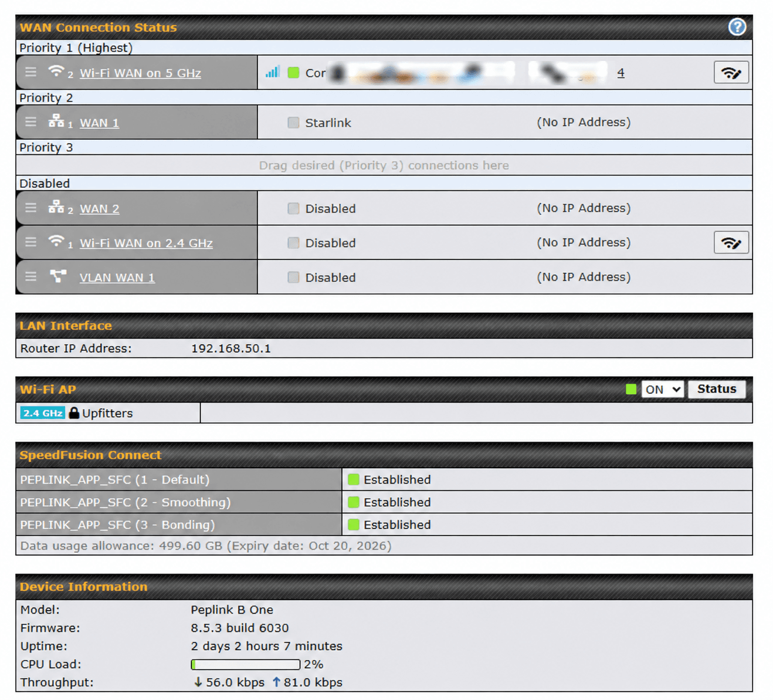This screenshot has width=773, height=700.
Task: Click the ethernet icon beside WAN 1
Action: (x=56, y=121)
